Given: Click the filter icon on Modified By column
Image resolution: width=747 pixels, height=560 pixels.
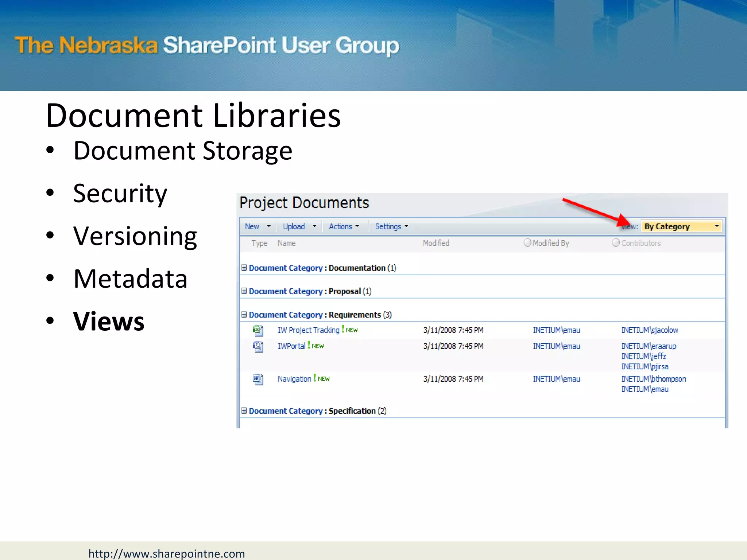Looking at the screenshot, I should (527, 242).
